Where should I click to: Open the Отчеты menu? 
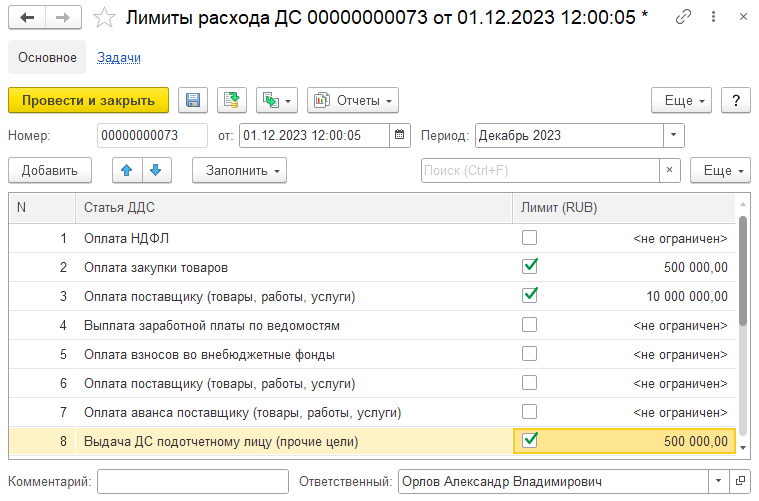pos(353,100)
